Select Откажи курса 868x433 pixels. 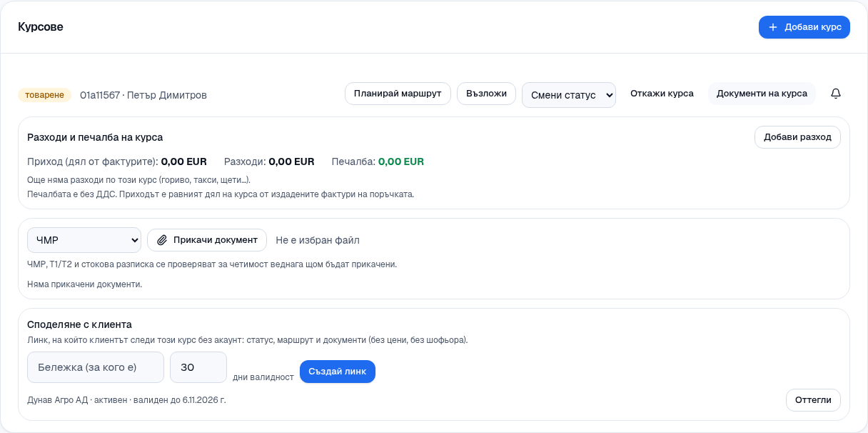662,94
